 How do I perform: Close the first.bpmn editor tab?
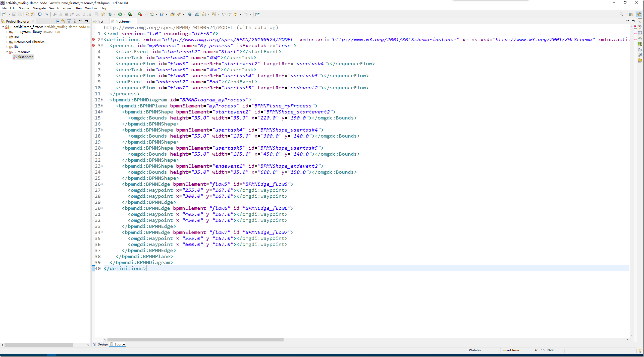click(x=134, y=21)
